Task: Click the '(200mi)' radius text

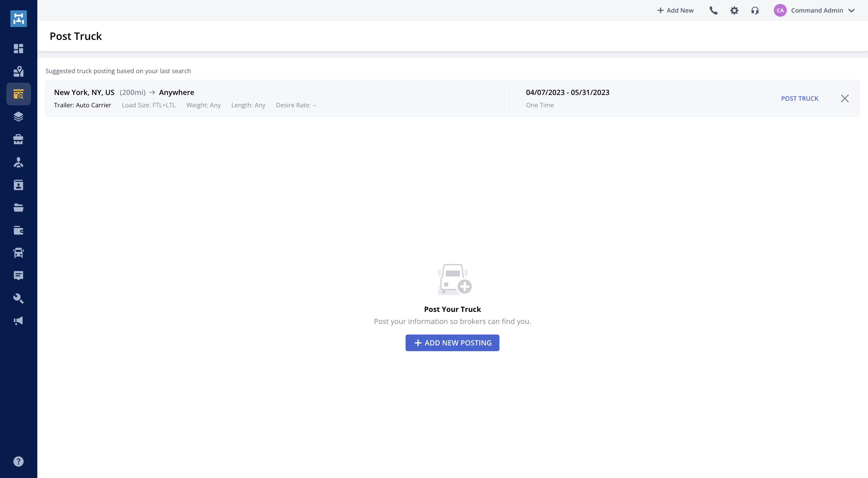Action: [132, 92]
